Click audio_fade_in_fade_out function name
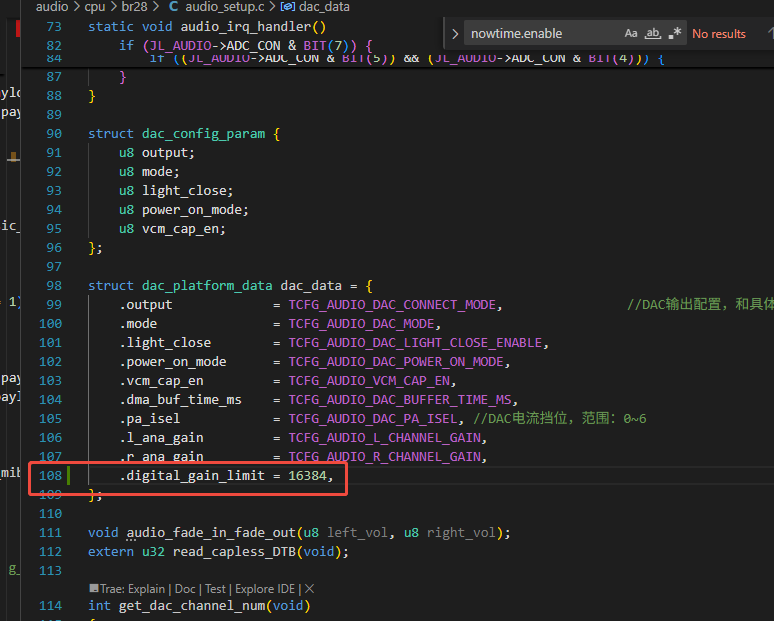 coord(211,533)
